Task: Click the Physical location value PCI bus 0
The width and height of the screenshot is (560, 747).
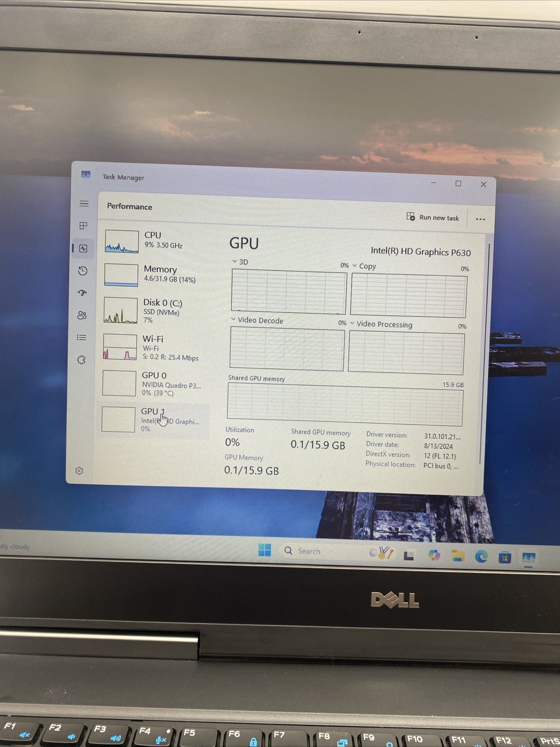Action: coord(440,466)
